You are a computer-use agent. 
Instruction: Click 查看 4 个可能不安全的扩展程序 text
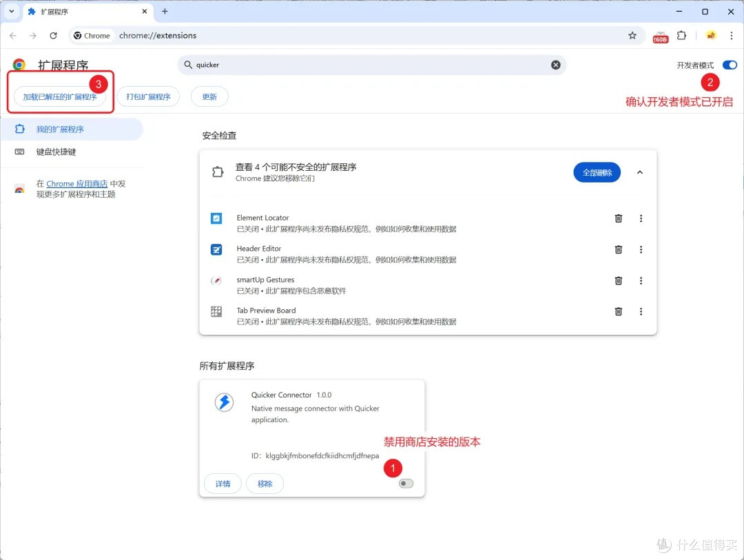296,167
